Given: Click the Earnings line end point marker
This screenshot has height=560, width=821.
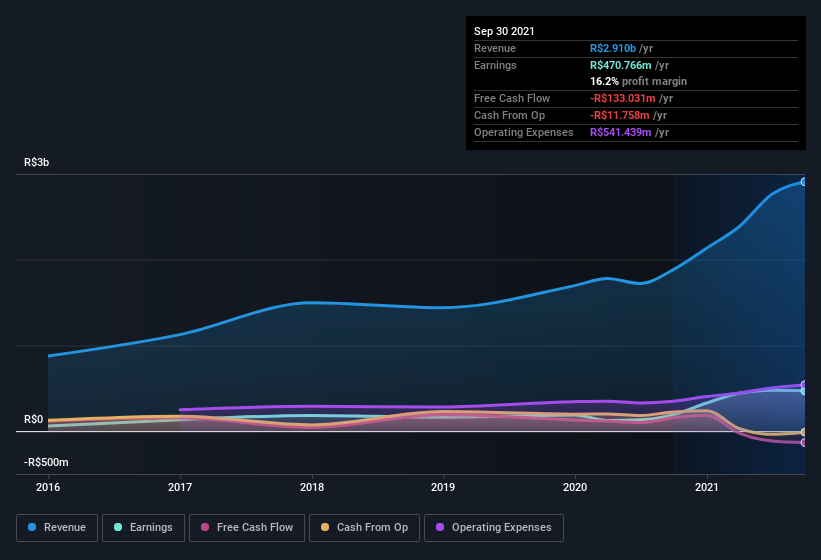Looking at the screenshot, I should coord(803,391).
